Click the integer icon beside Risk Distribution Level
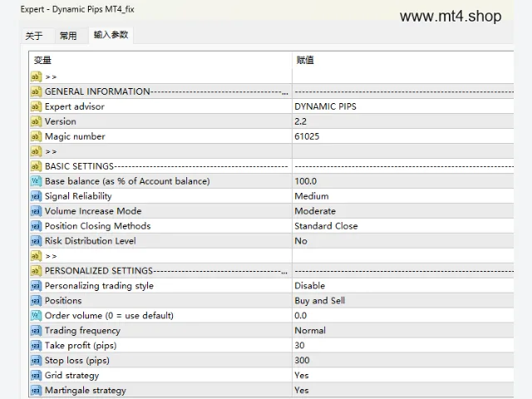This screenshot has height=399, width=532. tap(36, 241)
